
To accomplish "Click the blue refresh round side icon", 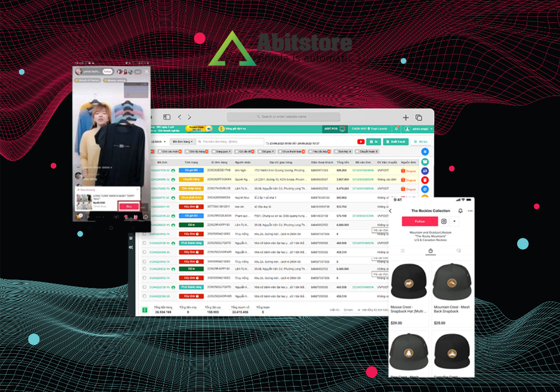I will click(425, 189).
